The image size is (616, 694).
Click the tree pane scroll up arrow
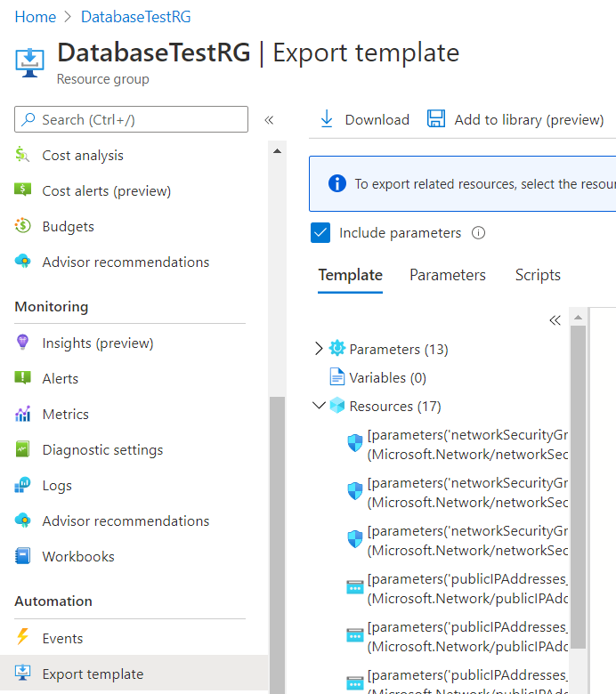click(x=578, y=317)
